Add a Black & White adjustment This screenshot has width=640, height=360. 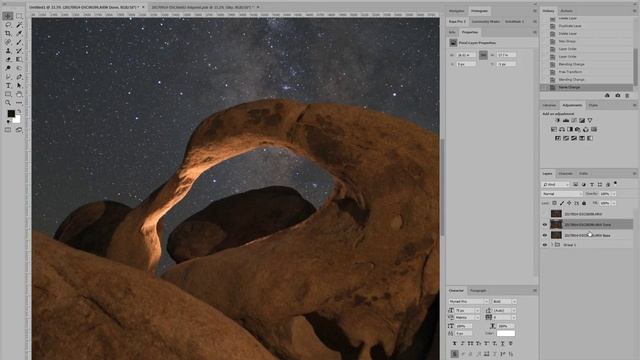pos(570,129)
